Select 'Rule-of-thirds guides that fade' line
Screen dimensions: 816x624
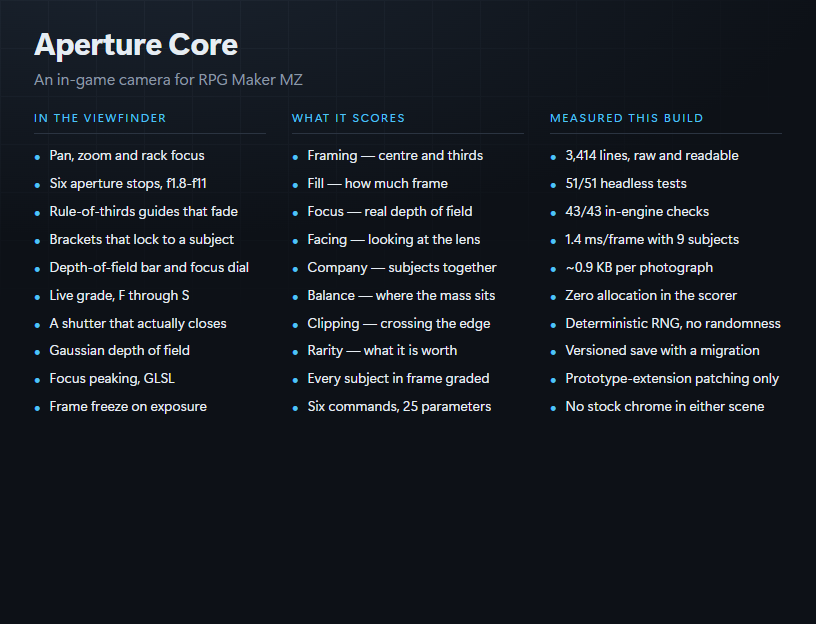(x=144, y=212)
